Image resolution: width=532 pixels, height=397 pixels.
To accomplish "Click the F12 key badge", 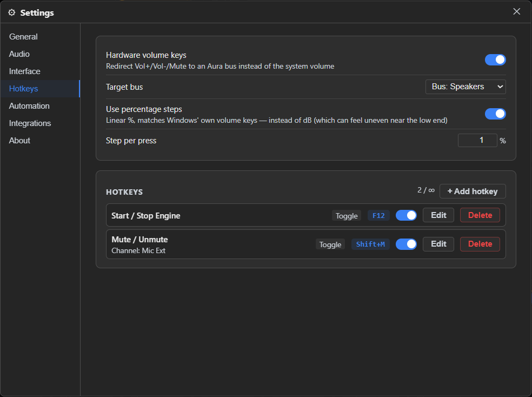I will coord(378,215).
